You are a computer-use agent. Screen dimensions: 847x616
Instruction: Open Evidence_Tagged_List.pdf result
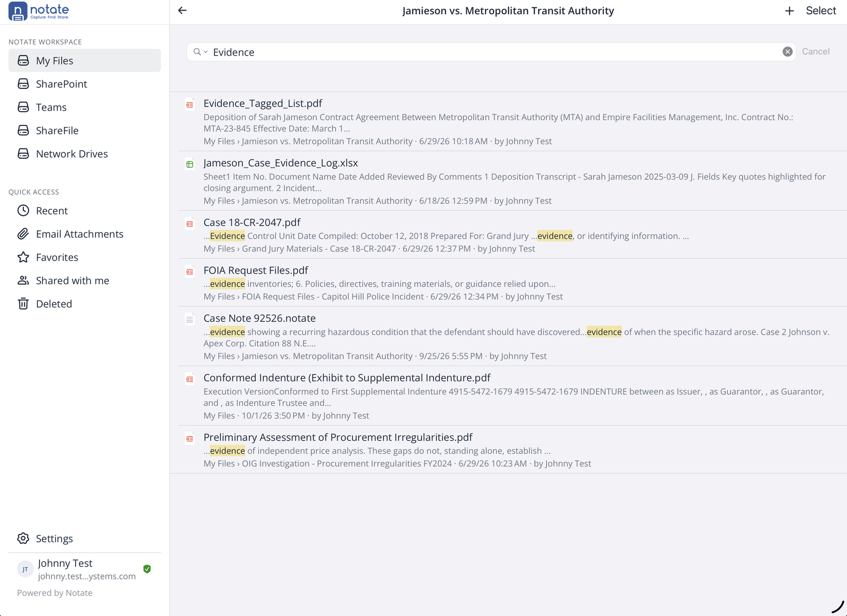pyautogui.click(x=508, y=122)
